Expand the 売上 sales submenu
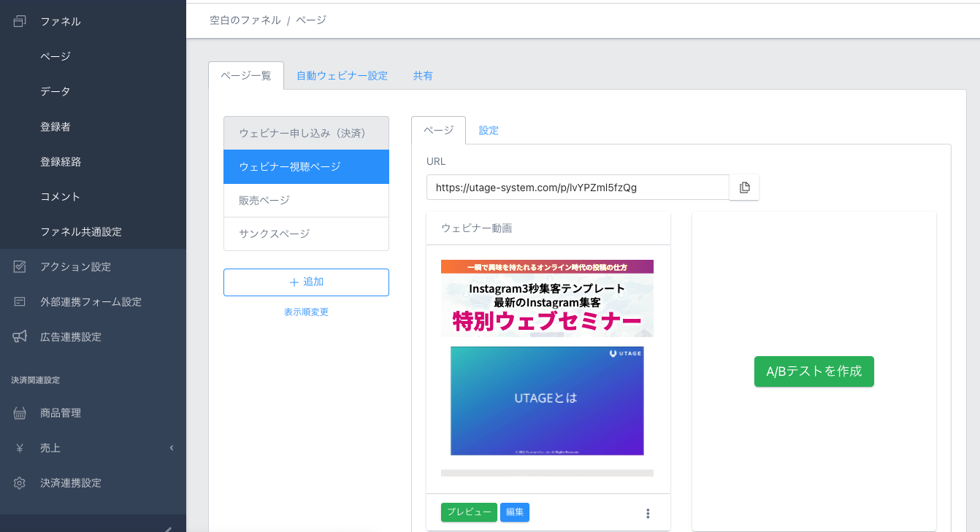Image resolution: width=980 pixels, height=532 pixels. point(171,448)
